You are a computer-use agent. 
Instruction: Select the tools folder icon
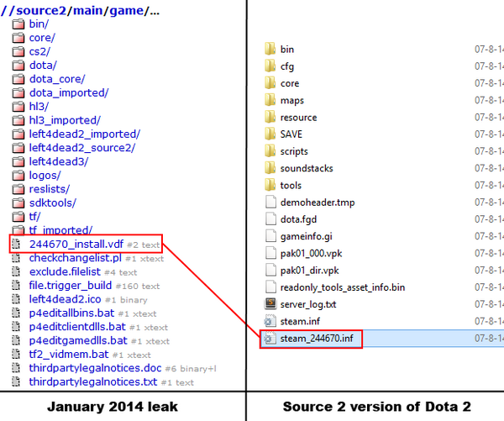[x=270, y=185]
